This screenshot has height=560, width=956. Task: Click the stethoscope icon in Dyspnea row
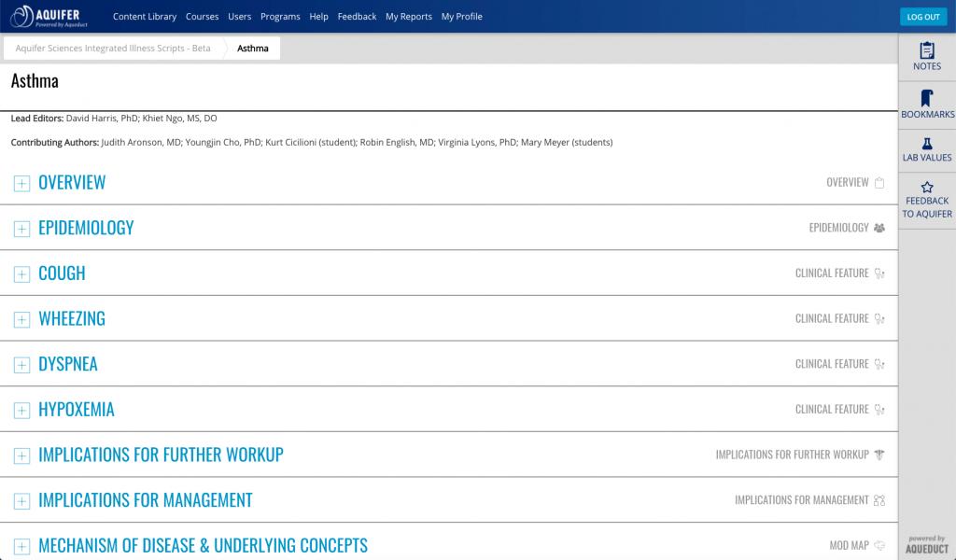click(x=879, y=364)
